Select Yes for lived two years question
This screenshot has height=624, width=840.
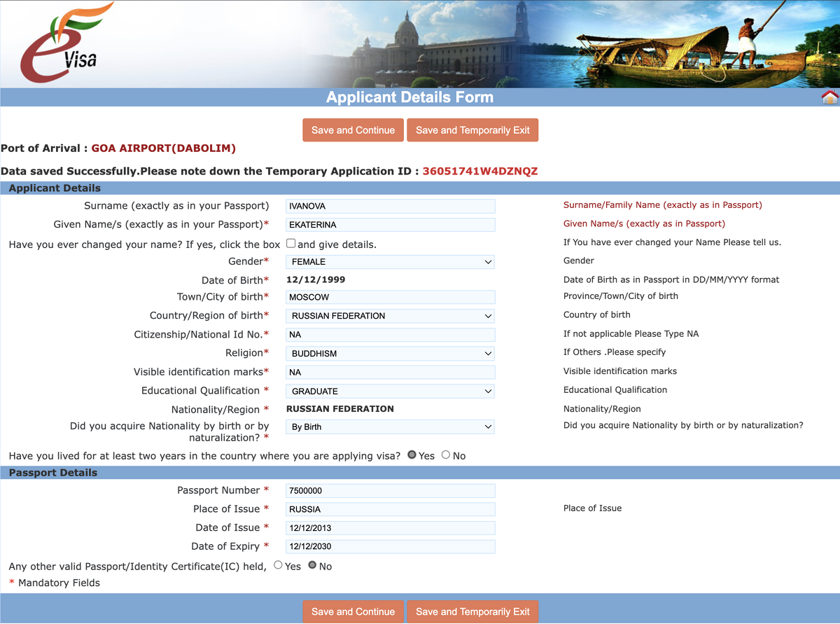tap(412, 455)
